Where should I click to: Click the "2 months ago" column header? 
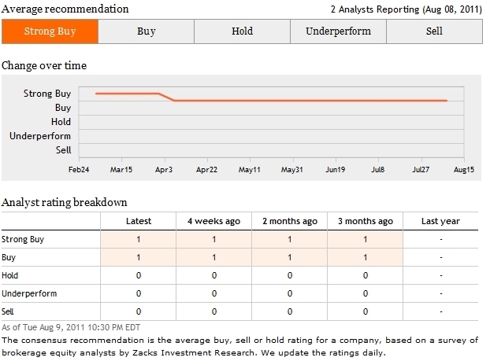(x=290, y=221)
